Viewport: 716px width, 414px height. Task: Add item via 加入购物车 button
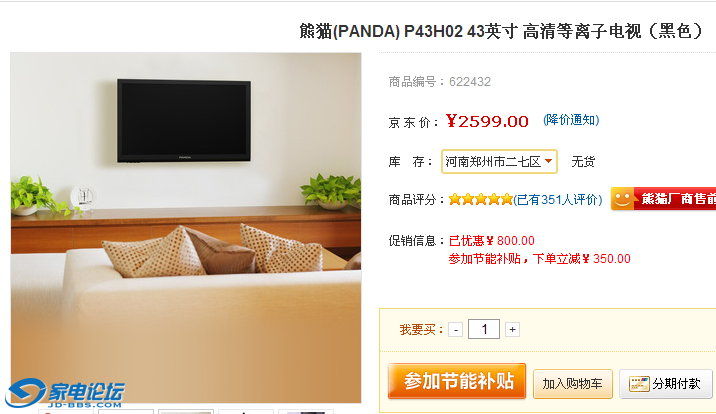573,384
